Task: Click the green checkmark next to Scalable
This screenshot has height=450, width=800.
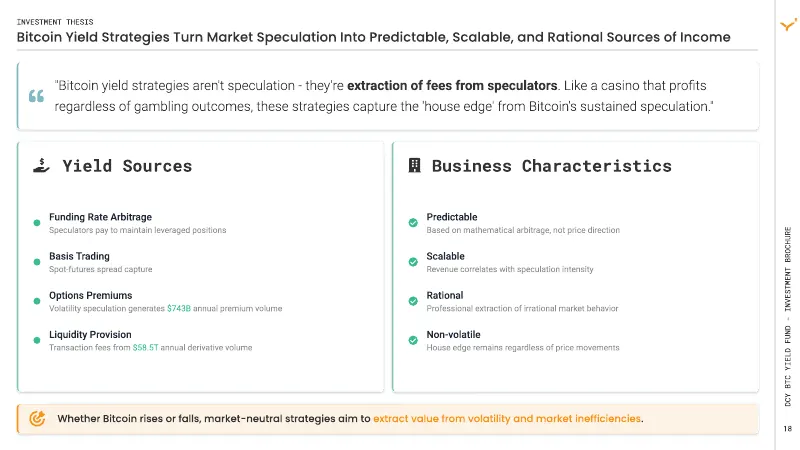Action: pyautogui.click(x=413, y=262)
